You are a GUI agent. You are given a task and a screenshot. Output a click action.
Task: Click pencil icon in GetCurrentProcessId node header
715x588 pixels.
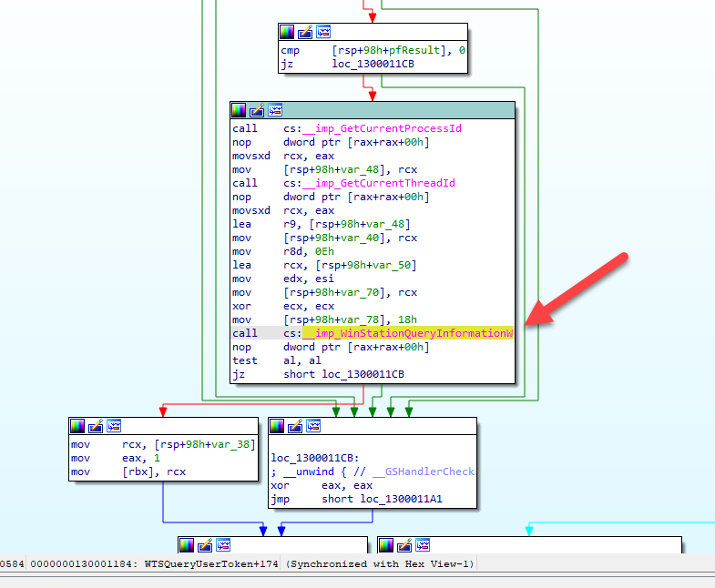(x=257, y=110)
